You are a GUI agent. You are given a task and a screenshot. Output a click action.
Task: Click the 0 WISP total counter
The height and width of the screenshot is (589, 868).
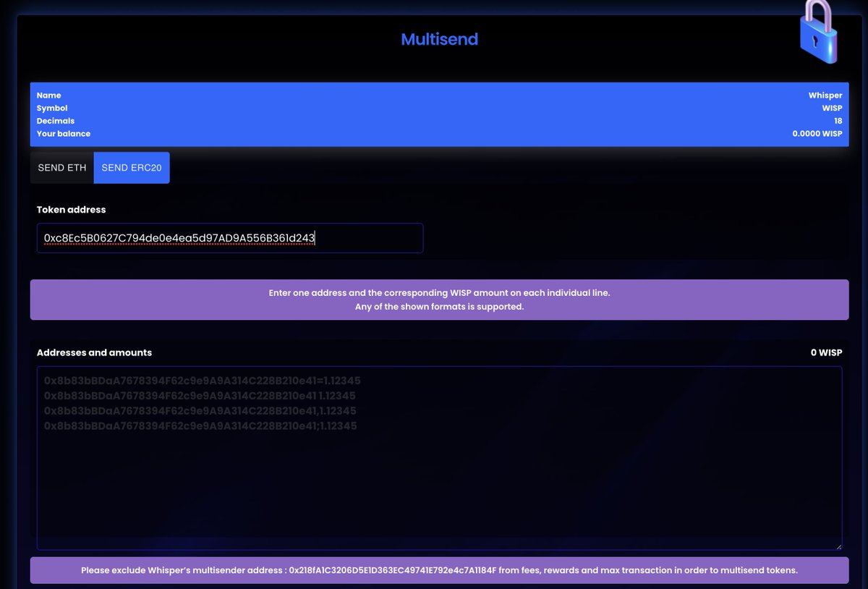click(827, 352)
